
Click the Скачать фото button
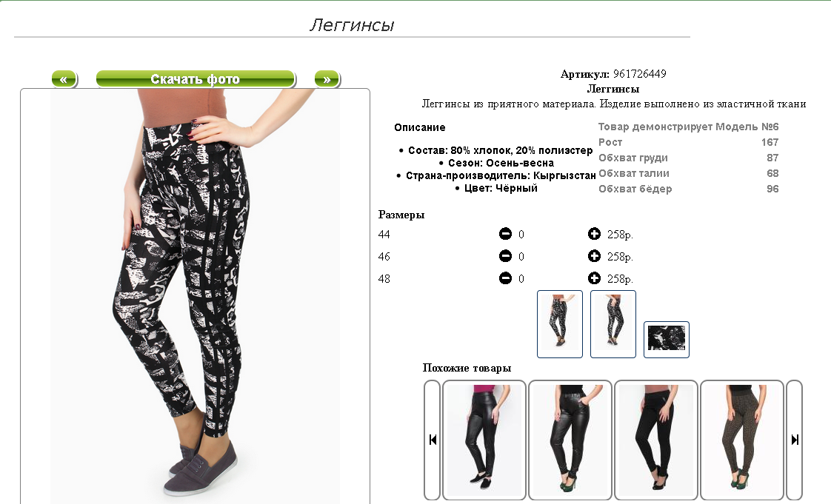tap(196, 79)
